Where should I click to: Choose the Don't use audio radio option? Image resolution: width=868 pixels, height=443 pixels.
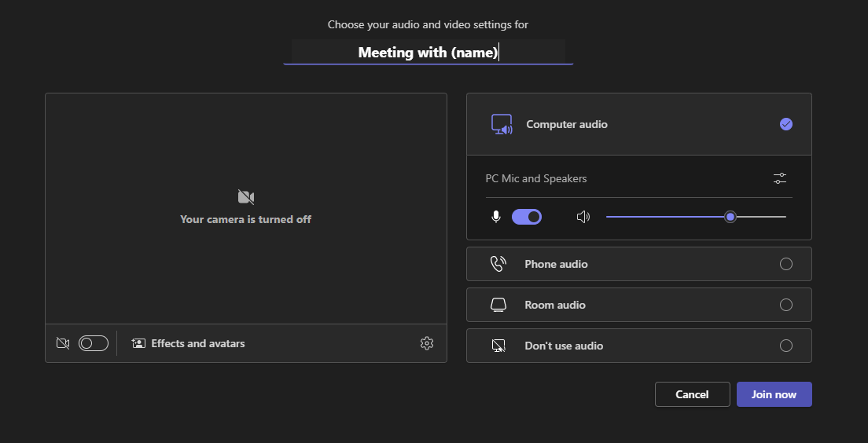tap(786, 346)
